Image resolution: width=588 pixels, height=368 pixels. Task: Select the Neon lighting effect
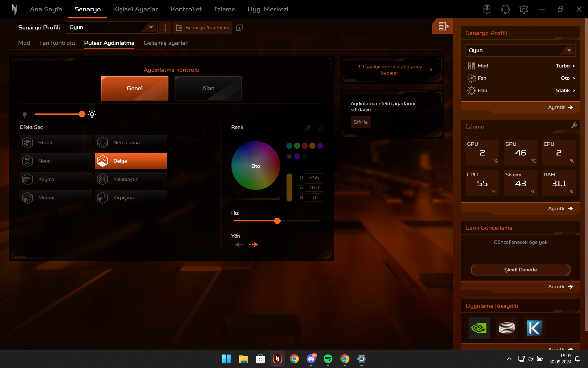pos(56,161)
